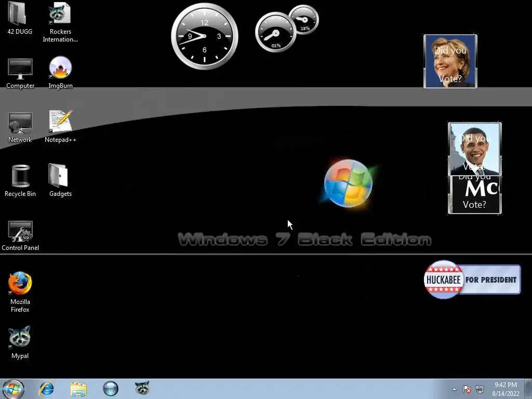This screenshot has height=399, width=532.
Task: Launch Mypal browser desktop shortcut
Action: click(20, 342)
